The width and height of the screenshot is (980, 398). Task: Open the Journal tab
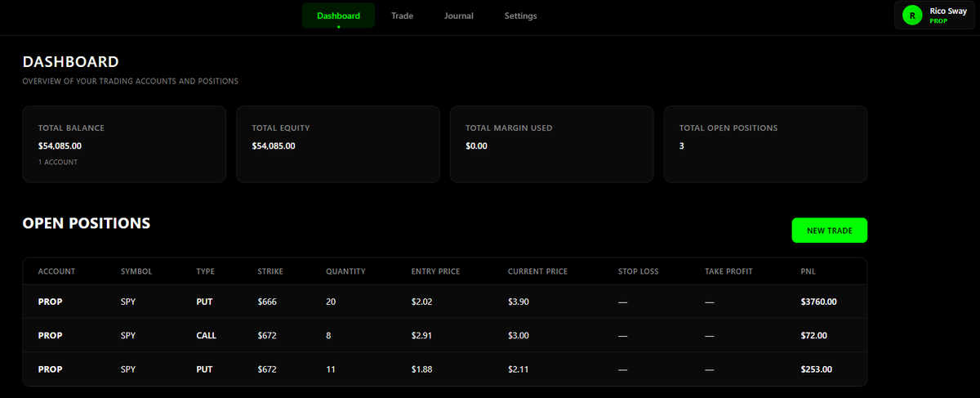point(459,16)
